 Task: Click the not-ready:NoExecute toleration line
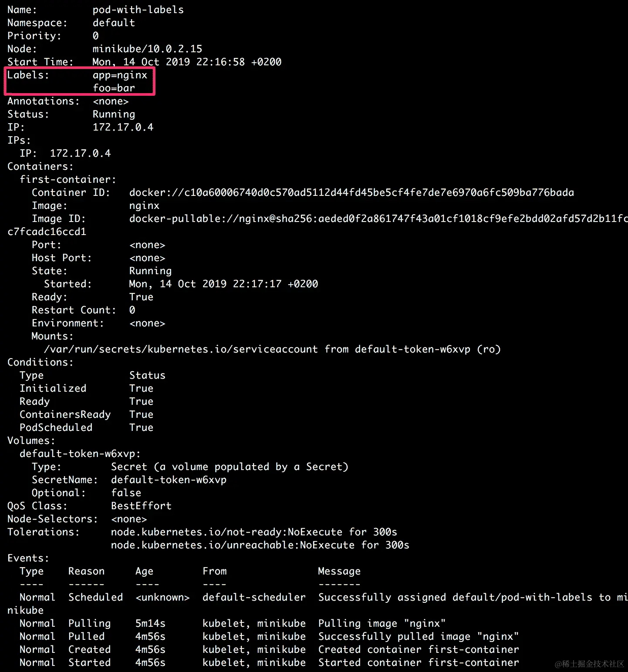click(254, 532)
